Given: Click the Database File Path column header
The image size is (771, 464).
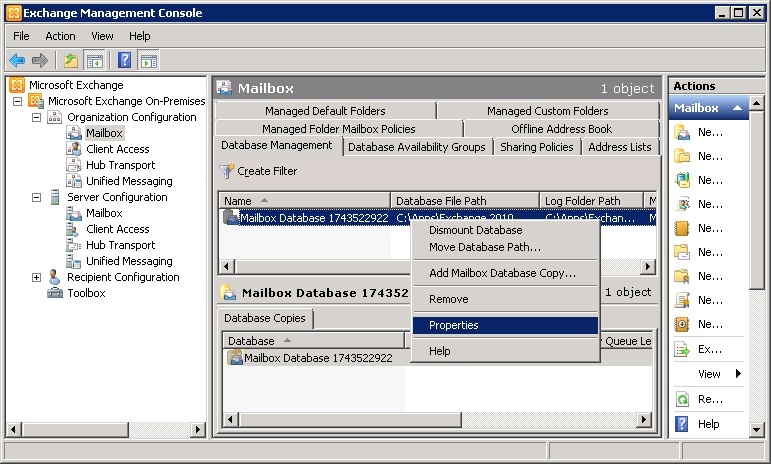Looking at the screenshot, I should (465, 201).
